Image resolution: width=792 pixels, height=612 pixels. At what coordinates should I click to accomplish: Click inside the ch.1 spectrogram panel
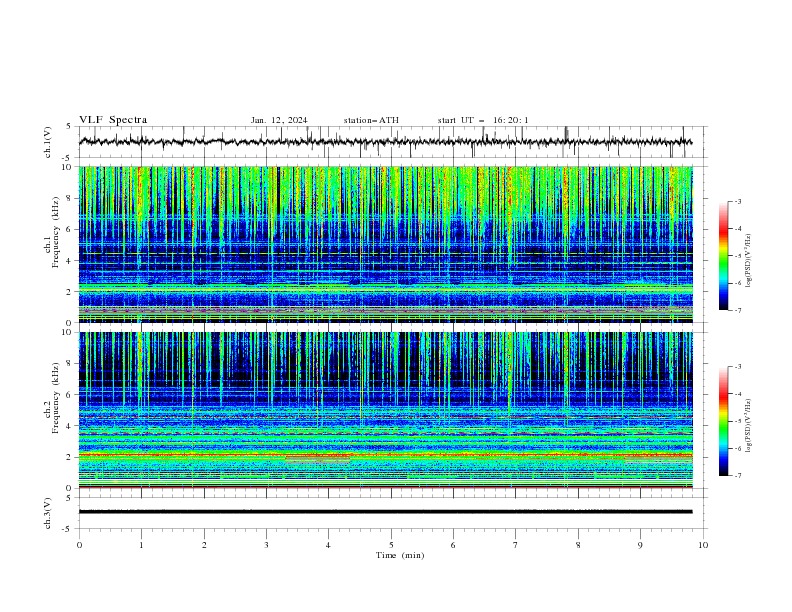point(385,244)
